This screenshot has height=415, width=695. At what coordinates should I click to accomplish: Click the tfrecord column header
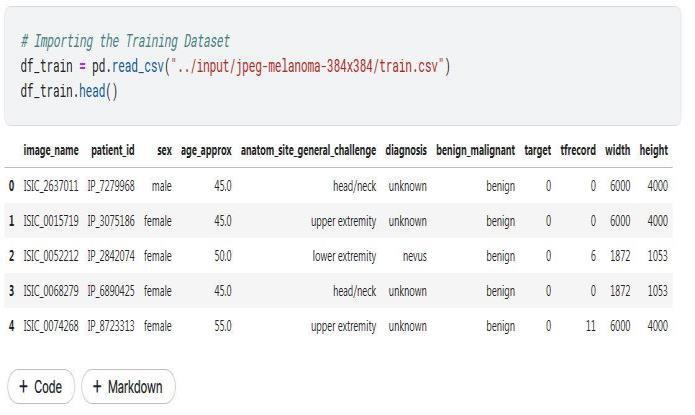click(578, 150)
